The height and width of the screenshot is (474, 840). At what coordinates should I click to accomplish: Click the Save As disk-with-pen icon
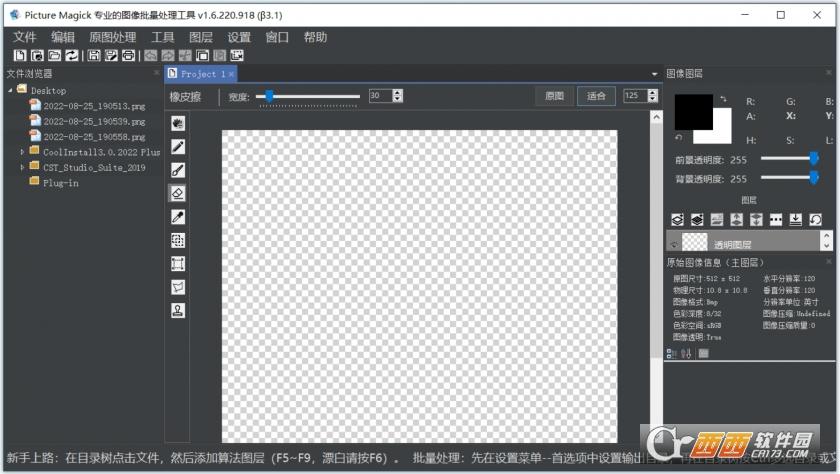[x=111, y=55]
